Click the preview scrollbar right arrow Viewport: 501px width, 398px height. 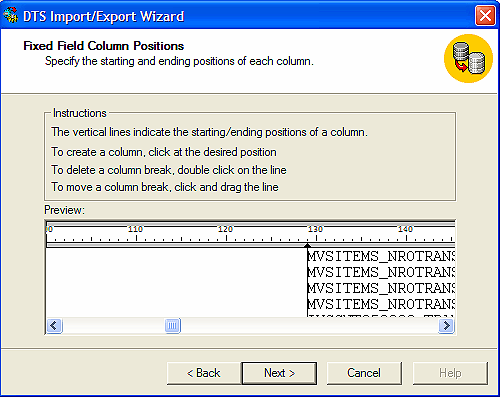coord(446,325)
